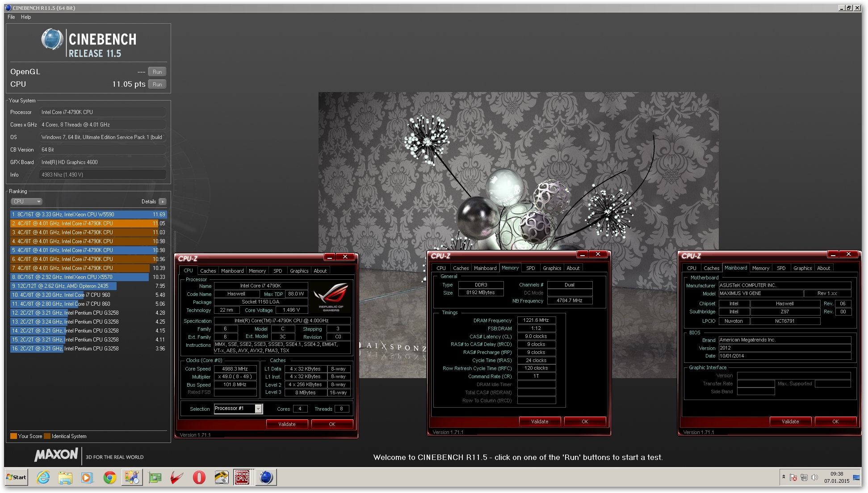
Task: Open the File menu
Action: (x=11, y=17)
